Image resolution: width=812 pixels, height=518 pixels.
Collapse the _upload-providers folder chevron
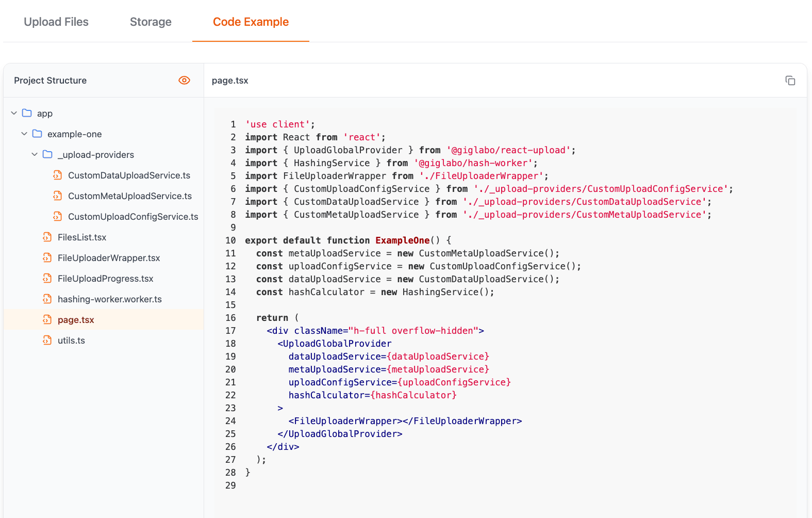coord(35,154)
